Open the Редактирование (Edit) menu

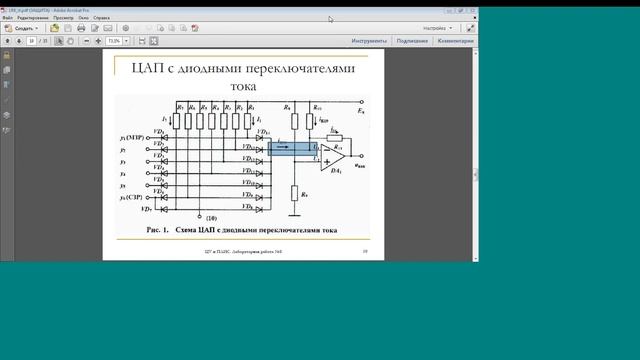(33, 18)
